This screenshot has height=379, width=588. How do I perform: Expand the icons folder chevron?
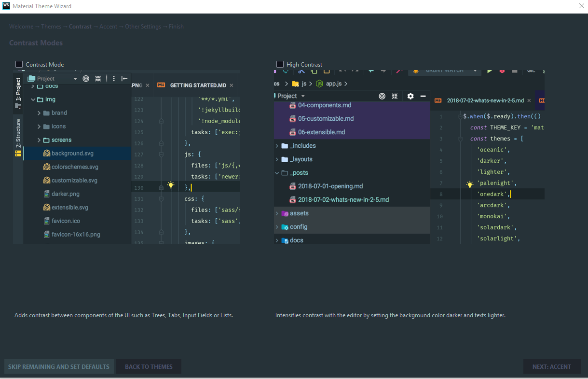tap(39, 126)
